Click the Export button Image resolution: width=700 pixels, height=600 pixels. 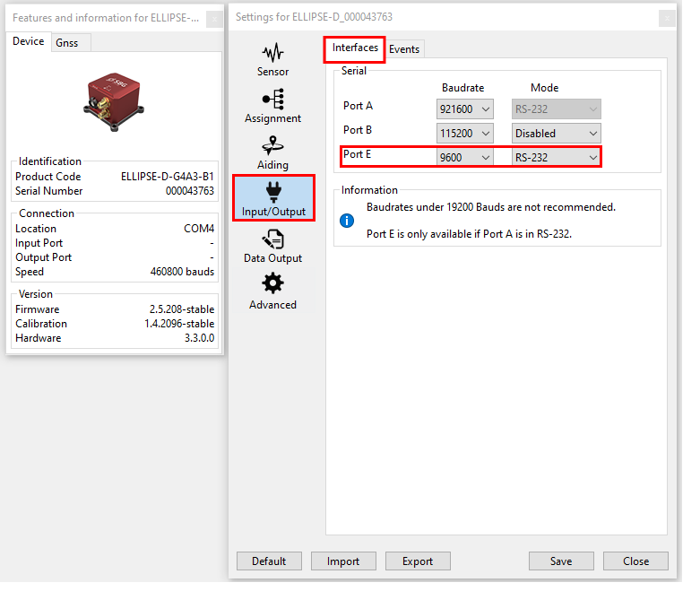[418, 561]
